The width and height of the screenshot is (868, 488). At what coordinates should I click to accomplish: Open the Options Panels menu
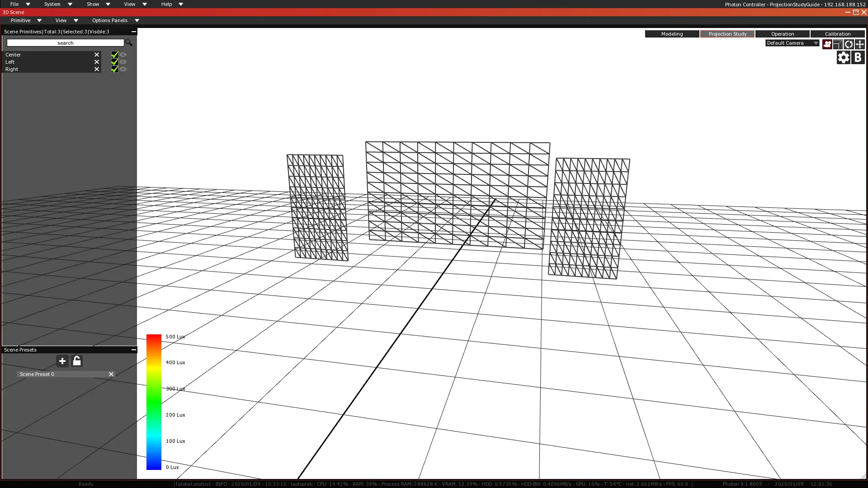tap(109, 20)
